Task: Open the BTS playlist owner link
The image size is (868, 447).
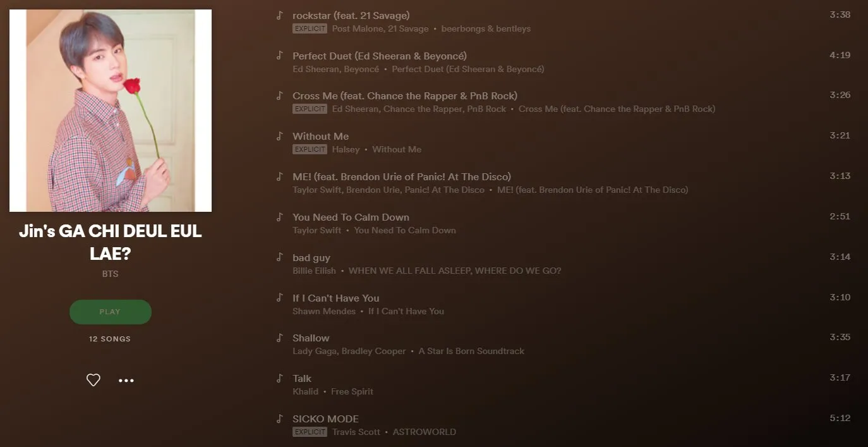Action: coord(110,274)
